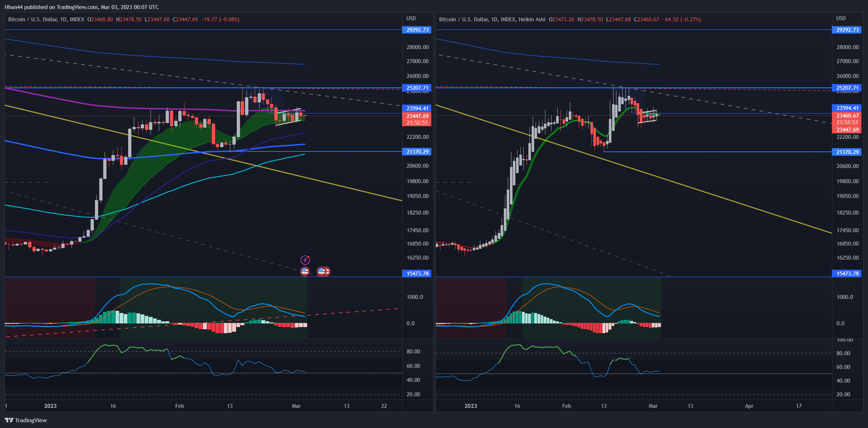Screen dimensions: 868x428
Task: Open US flag event directly below lightning icon
Action: point(305,271)
